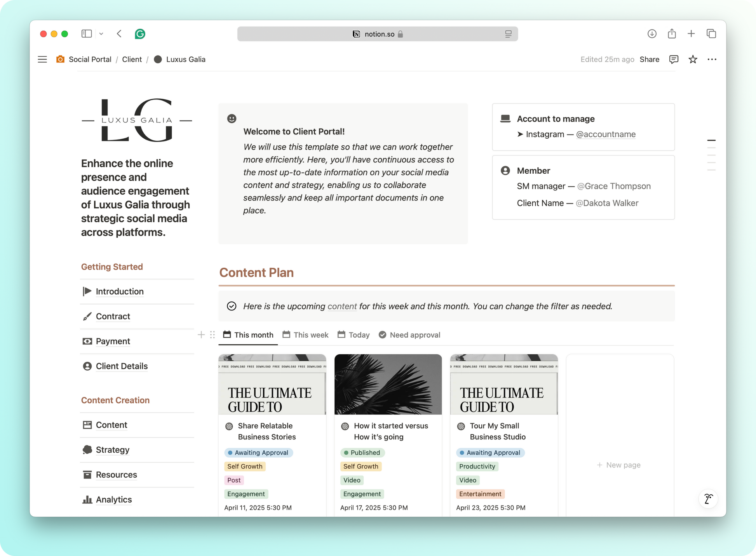Open the Today view tab
Image resolution: width=756 pixels, height=556 pixels.
click(354, 335)
